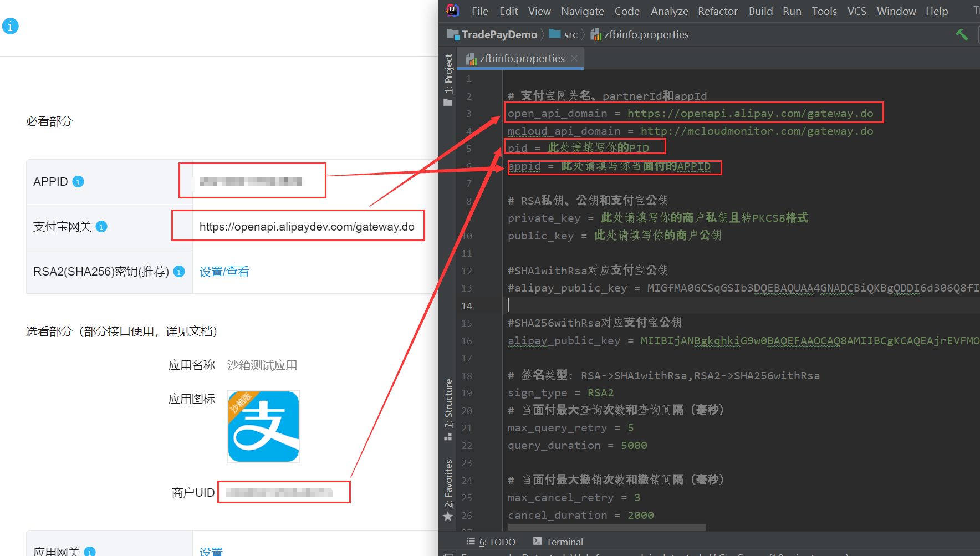Click the TradePayDemo project folder icon

[x=453, y=34]
